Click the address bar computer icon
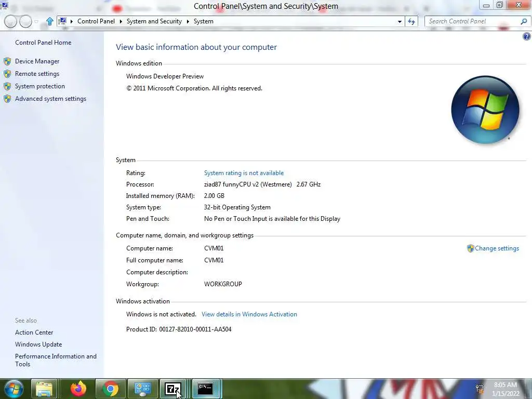The width and height of the screenshot is (532, 399). pyautogui.click(x=62, y=21)
